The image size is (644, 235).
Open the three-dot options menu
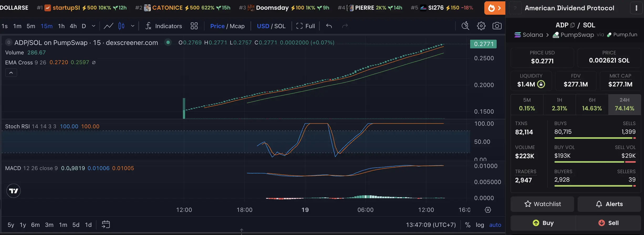tap(636, 8)
